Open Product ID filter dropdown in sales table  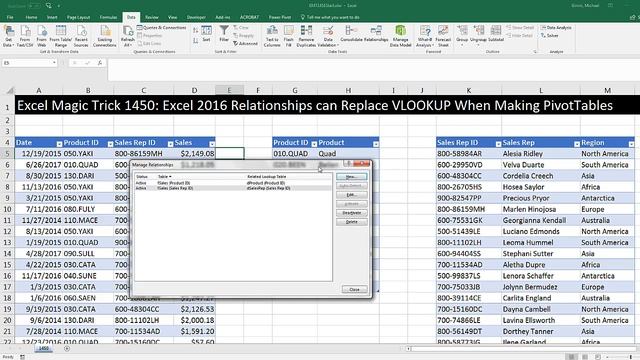tap(110, 144)
